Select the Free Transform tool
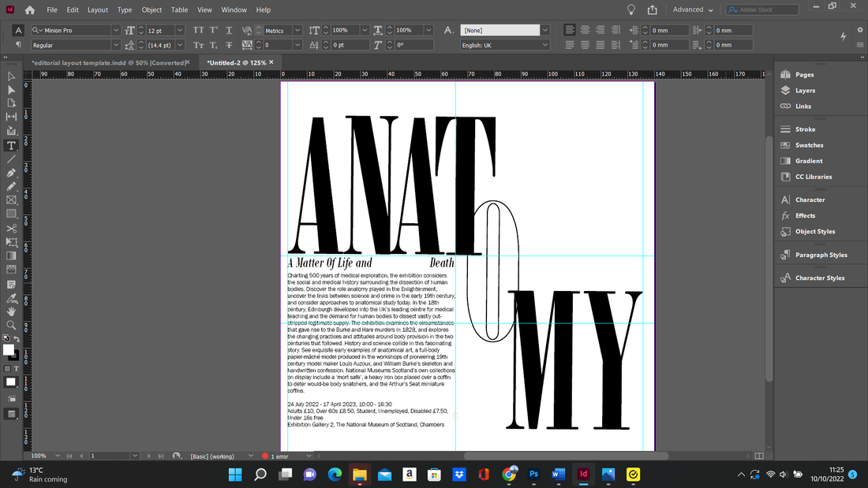This screenshot has width=868, height=488. pos(11,242)
